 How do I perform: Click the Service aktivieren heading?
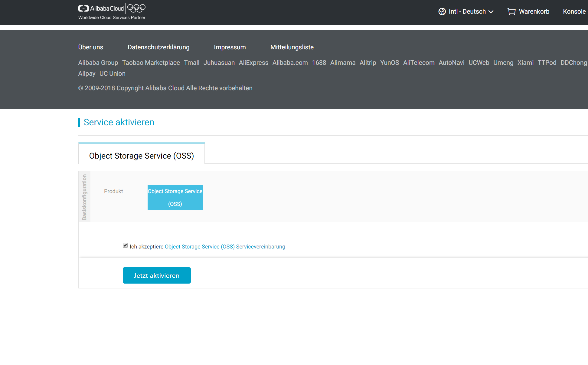pos(119,122)
